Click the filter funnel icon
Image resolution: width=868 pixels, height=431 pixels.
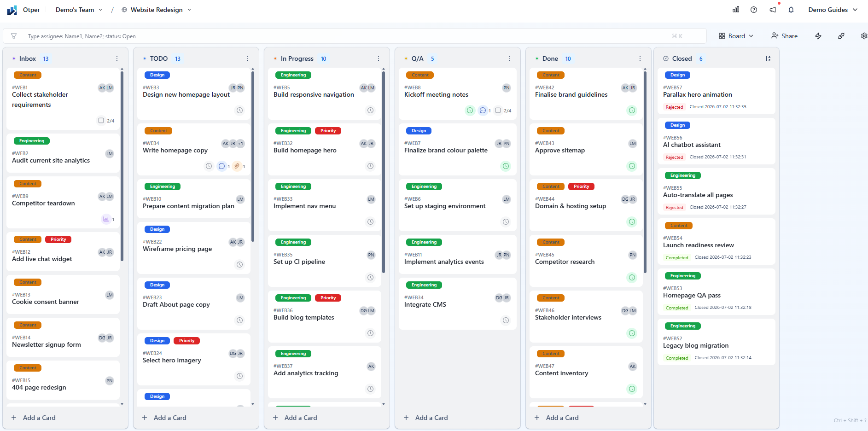(x=14, y=36)
